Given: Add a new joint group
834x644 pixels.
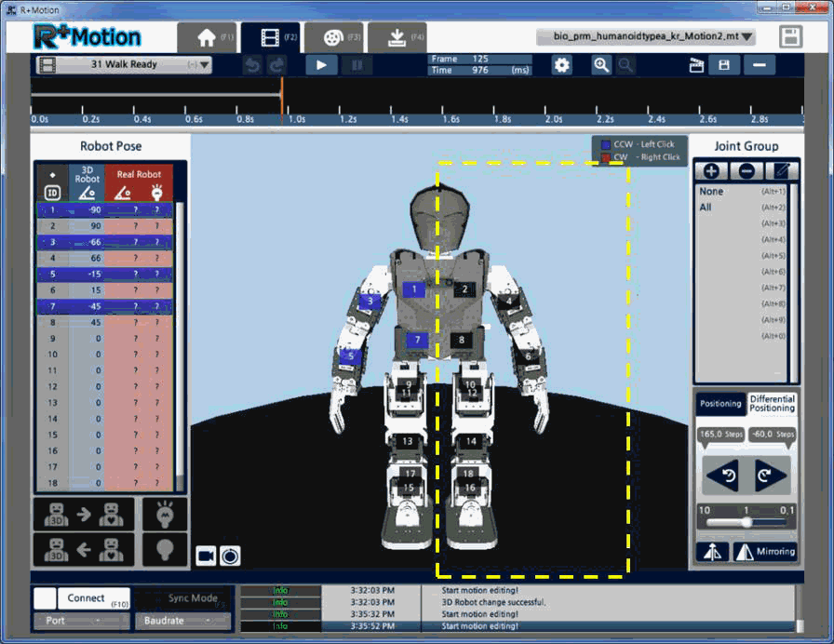Looking at the screenshot, I should coord(712,171).
